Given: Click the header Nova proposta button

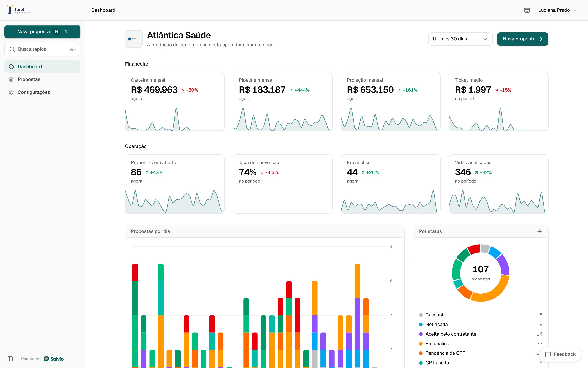Looking at the screenshot, I should [522, 39].
